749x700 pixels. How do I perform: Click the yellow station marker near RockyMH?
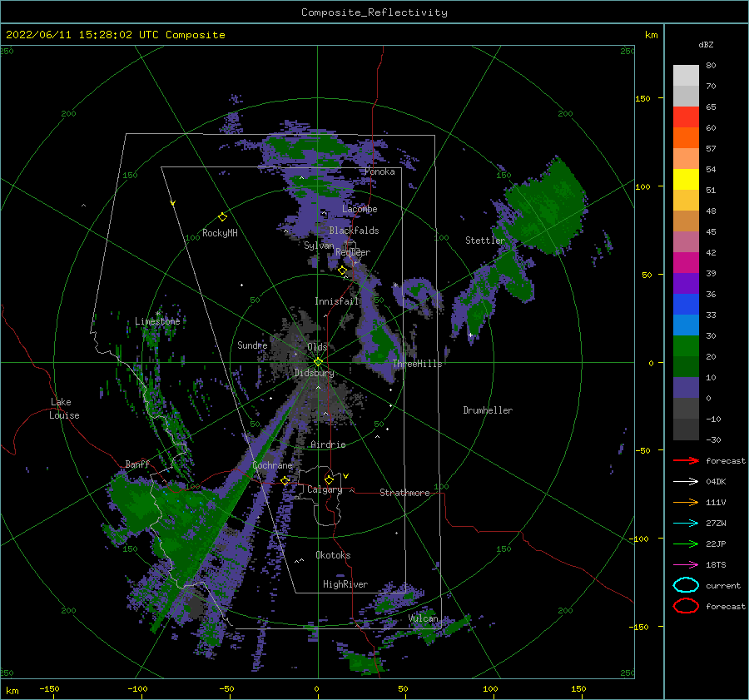click(x=222, y=217)
